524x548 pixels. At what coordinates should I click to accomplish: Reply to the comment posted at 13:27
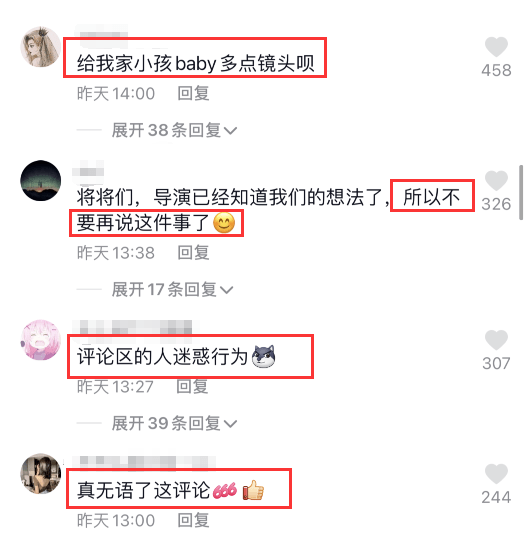click(x=192, y=387)
